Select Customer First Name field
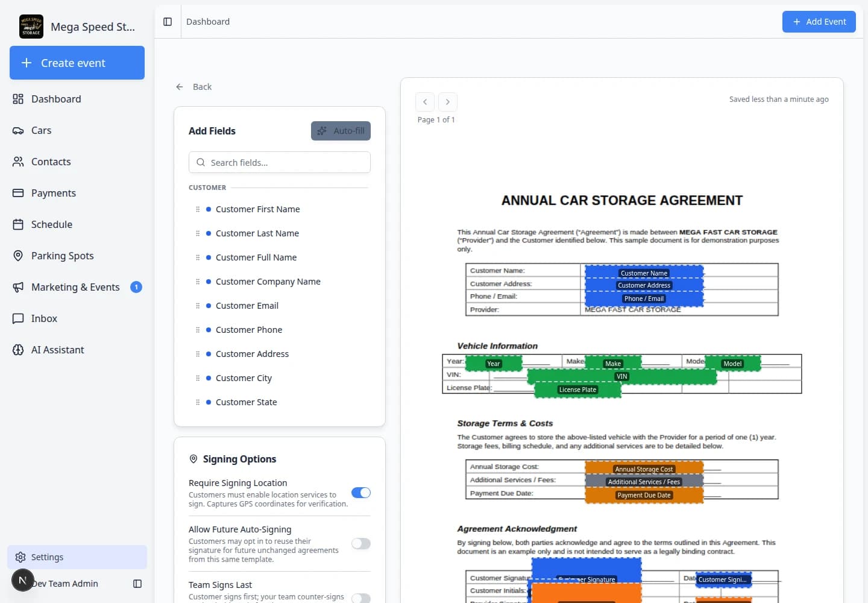Viewport: 868px width, 603px height. pos(280,209)
